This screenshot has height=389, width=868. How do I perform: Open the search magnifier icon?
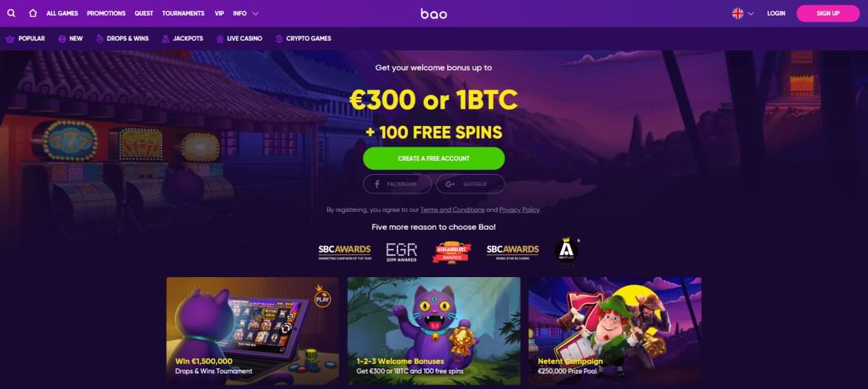pyautogui.click(x=11, y=13)
